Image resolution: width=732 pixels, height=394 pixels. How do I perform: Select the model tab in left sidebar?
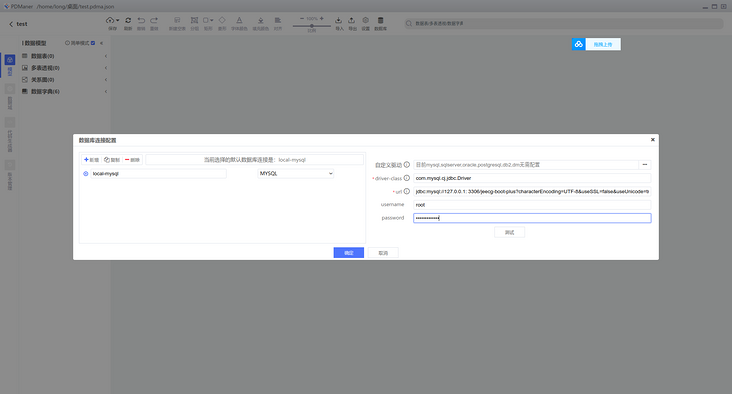coord(10,65)
